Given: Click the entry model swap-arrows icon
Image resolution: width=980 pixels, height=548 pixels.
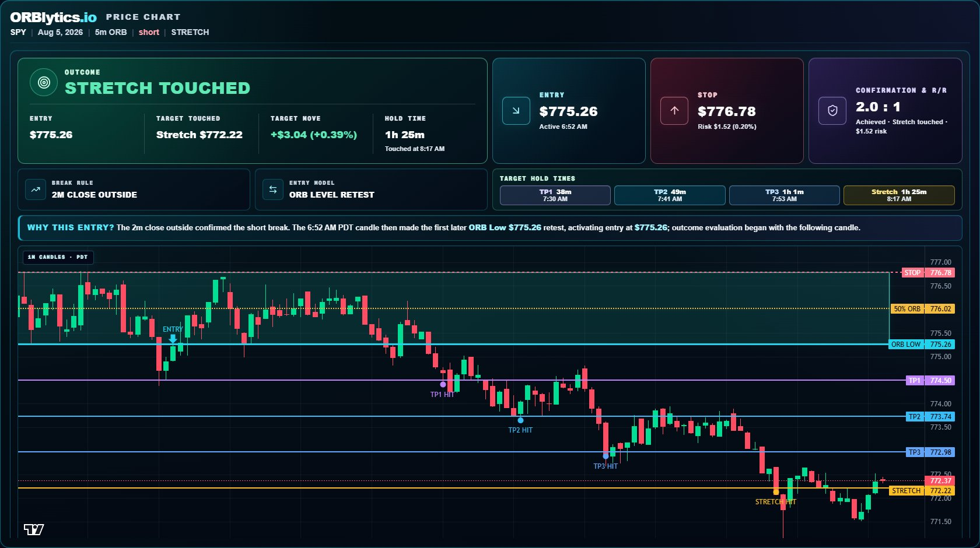Looking at the screenshot, I should click(273, 189).
